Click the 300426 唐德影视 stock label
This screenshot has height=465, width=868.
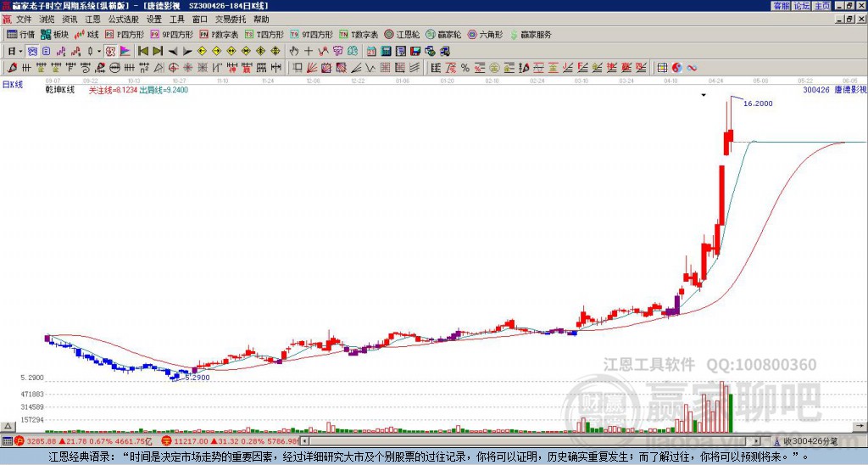click(x=835, y=89)
